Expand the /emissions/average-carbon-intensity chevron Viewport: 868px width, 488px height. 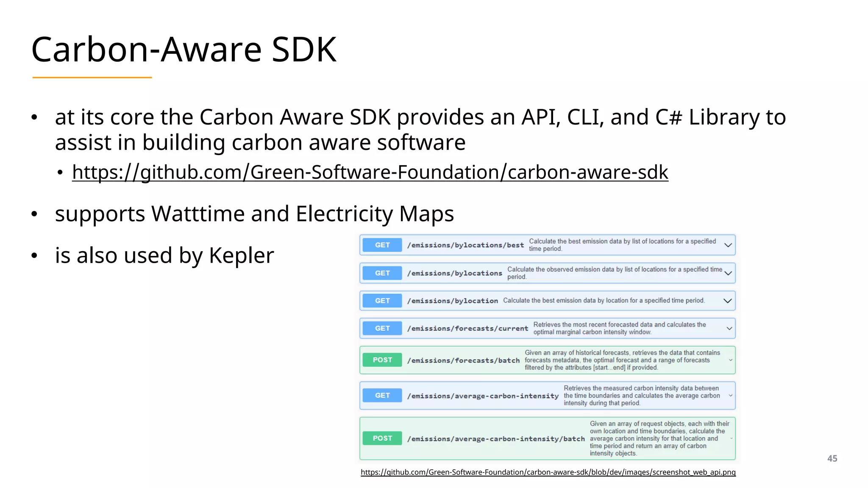click(731, 396)
